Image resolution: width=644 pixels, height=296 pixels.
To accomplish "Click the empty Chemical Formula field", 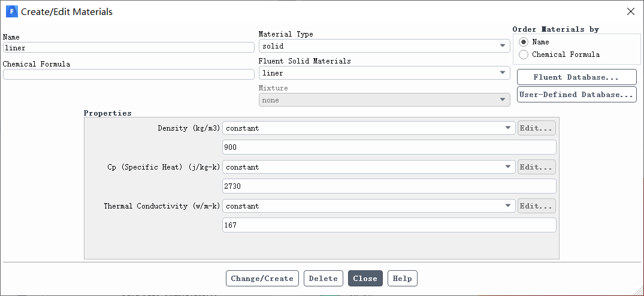I will pos(129,74).
